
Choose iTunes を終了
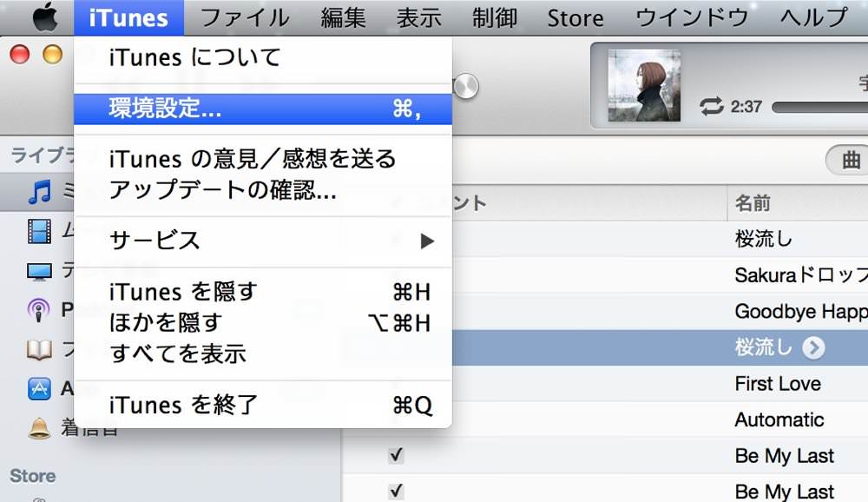(x=263, y=405)
